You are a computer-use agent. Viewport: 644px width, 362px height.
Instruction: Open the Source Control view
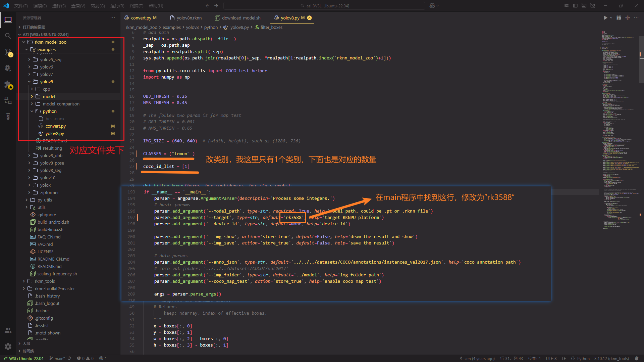click(8, 52)
